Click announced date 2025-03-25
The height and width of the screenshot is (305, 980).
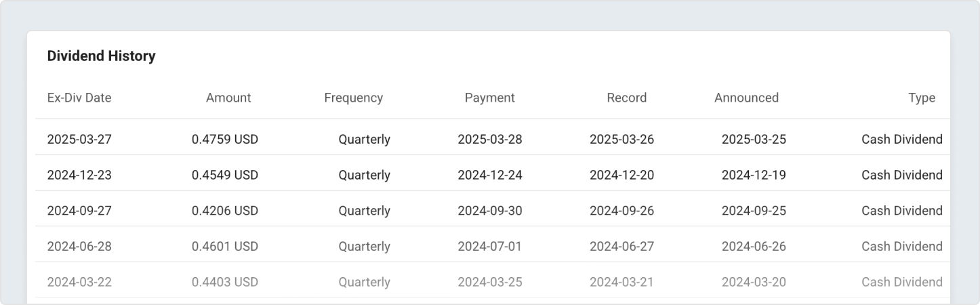[x=754, y=140]
